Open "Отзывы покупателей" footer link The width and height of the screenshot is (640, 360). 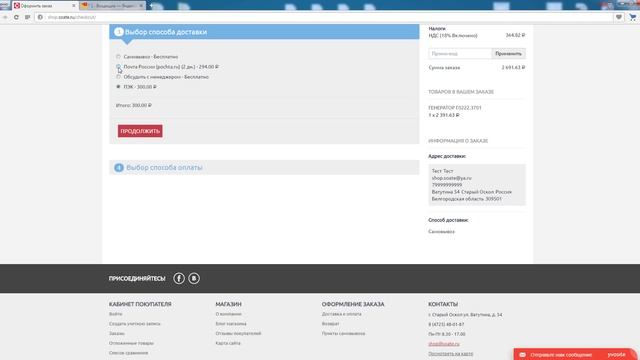(238, 333)
